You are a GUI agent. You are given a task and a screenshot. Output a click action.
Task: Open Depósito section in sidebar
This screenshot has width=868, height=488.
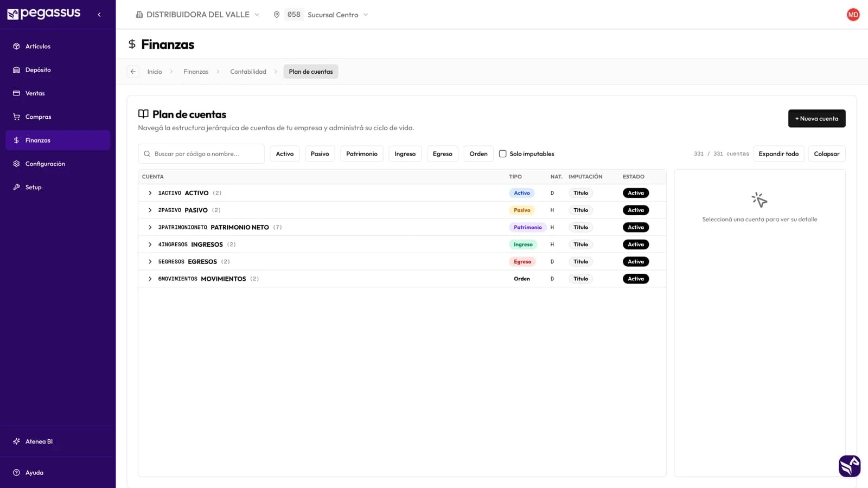pyautogui.click(x=58, y=70)
